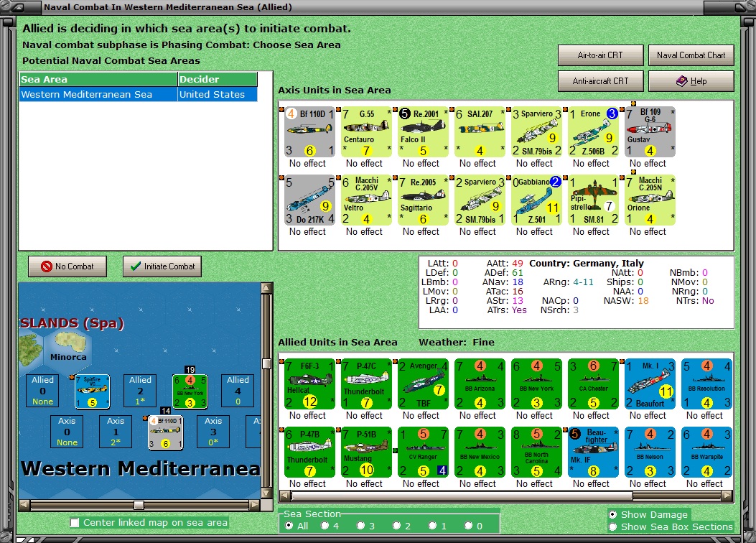The height and width of the screenshot is (543, 756).
Task: Select the BB North Carolina counter
Action: pyautogui.click(x=536, y=452)
